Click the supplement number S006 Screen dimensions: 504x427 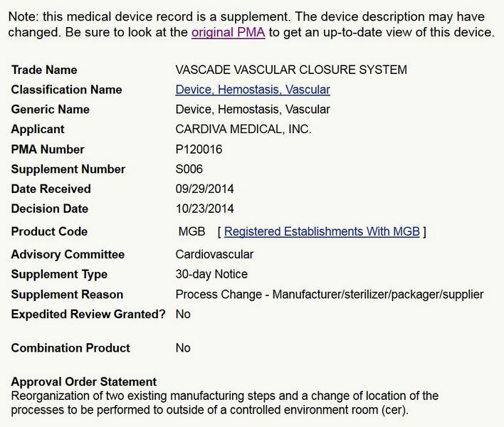(190, 169)
